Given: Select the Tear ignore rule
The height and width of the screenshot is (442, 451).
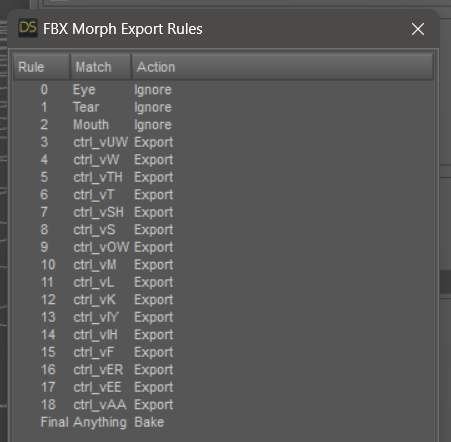Looking at the screenshot, I should click(224, 107).
